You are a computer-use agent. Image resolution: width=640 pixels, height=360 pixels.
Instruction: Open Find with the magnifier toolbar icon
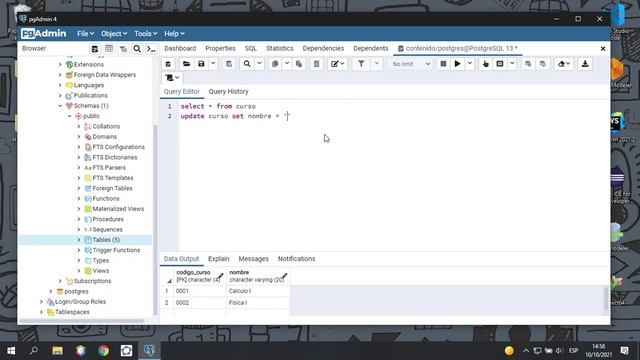coord(247,64)
